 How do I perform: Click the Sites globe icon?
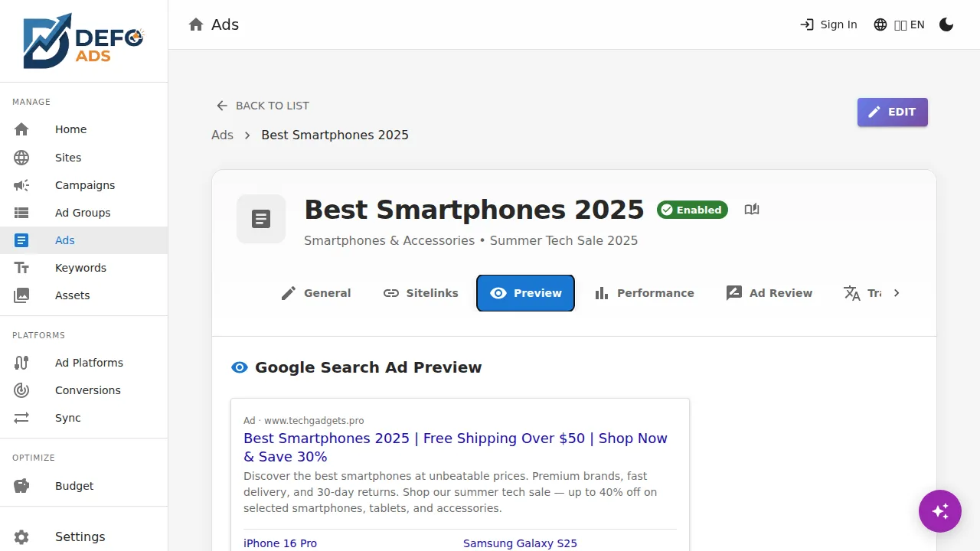[21, 158]
